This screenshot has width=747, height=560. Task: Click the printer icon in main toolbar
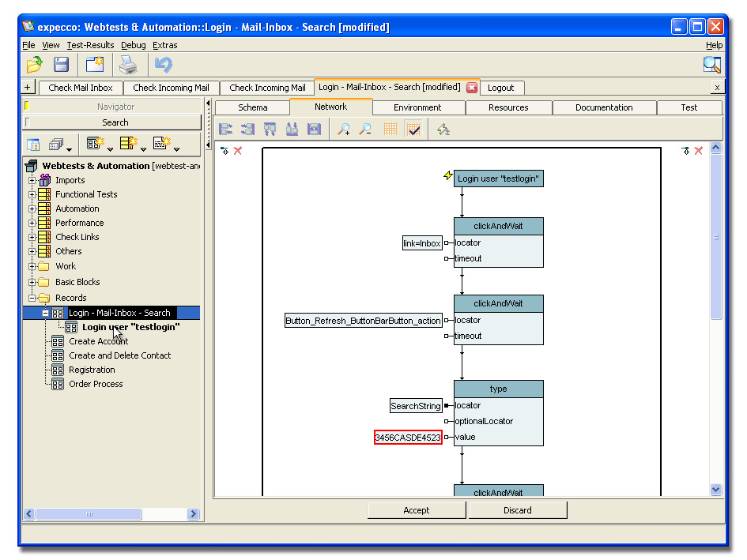[128, 65]
